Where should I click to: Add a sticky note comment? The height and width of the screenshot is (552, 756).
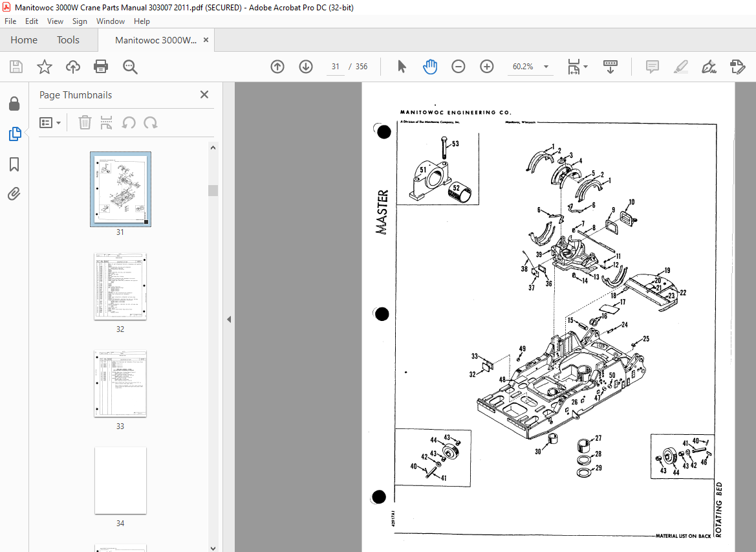[x=653, y=67]
